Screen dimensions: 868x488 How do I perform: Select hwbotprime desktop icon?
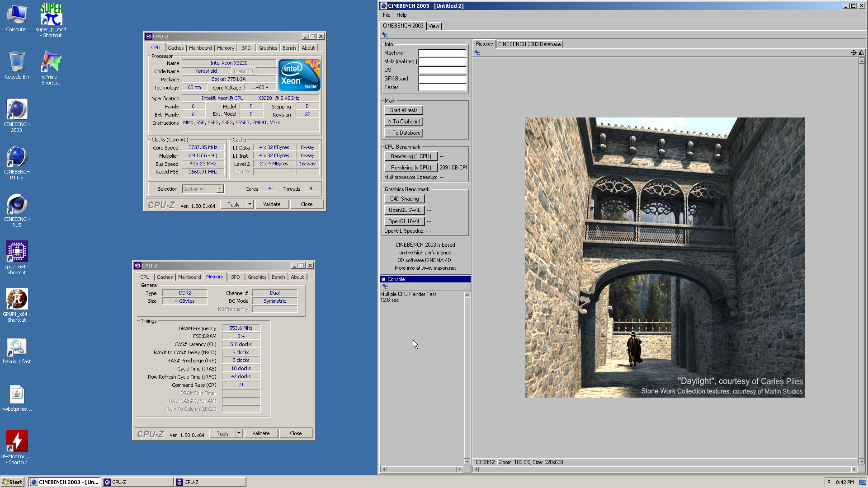point(17,399)
